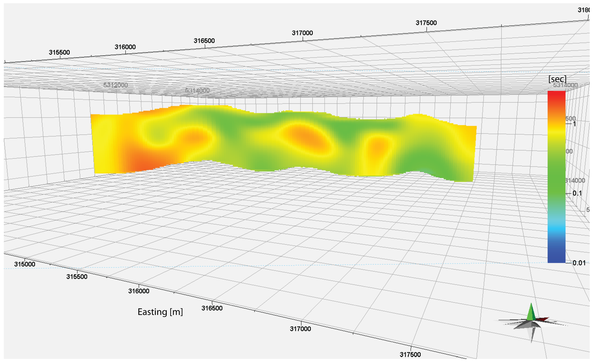This screenshot has height=364, width=594.
Task: Click the 316000 label on the top axis
Action: click(125, 47)
